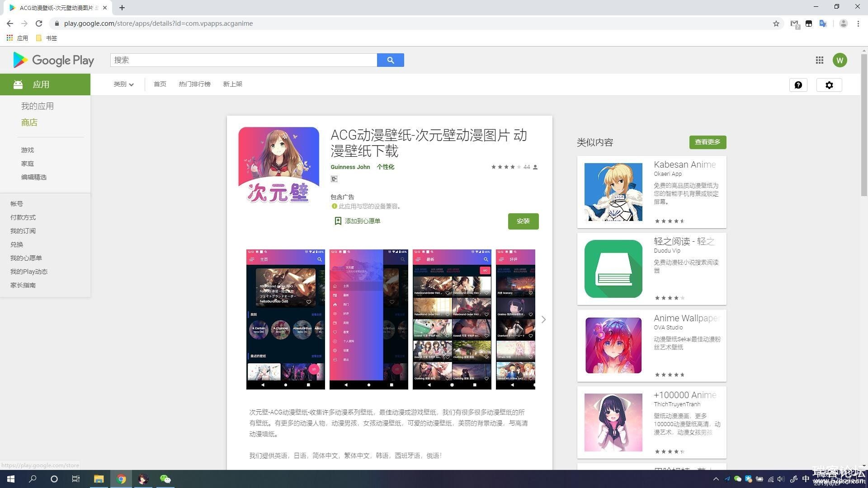Image resolution: width=868 pixels, height=488 pixels.
Task: Open the Kabesan Anime app card
Action: (652, 192)
